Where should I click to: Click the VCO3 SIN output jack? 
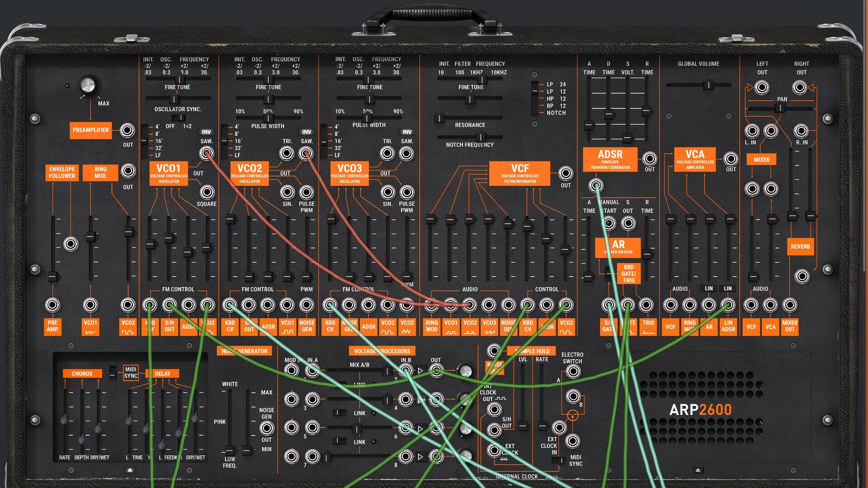click(x=388, y=192)
